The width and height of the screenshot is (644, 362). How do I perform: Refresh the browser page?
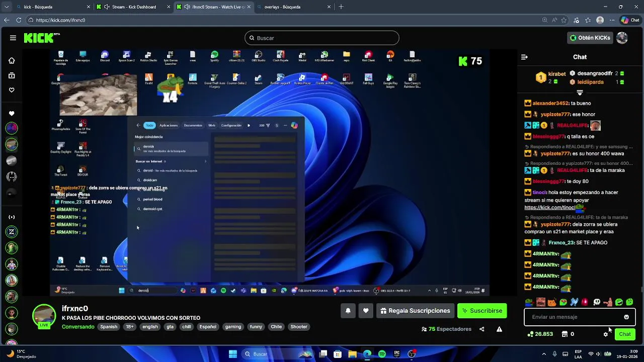[x=19, y=20]
